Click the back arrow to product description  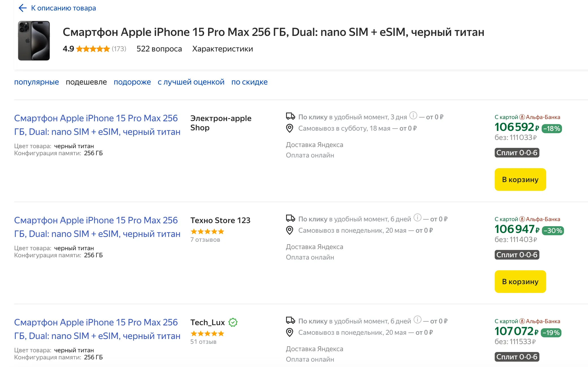tap(23, 8)
